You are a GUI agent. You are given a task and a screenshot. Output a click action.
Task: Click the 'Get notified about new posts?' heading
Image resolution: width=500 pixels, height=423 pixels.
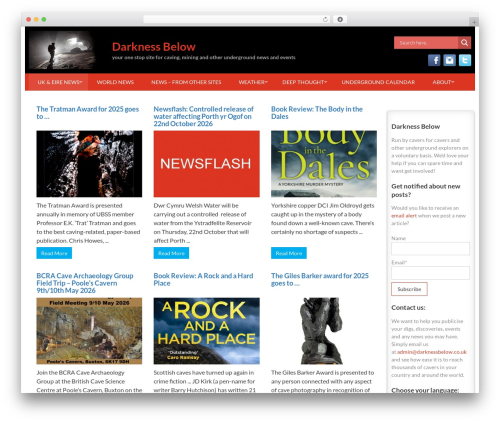[x=426, y=190]
